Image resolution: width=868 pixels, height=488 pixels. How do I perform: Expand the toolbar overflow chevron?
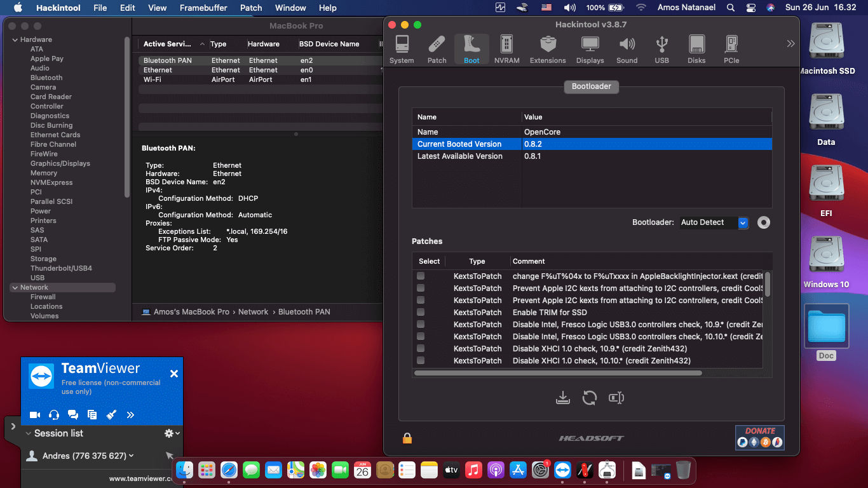click(790, 44)
